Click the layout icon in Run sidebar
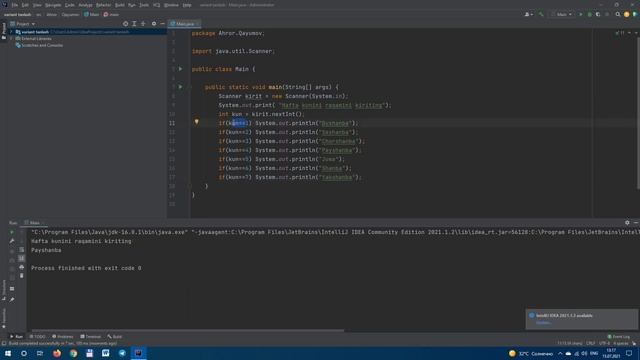The width and height of the screenshot is (640, 360). 12,289
